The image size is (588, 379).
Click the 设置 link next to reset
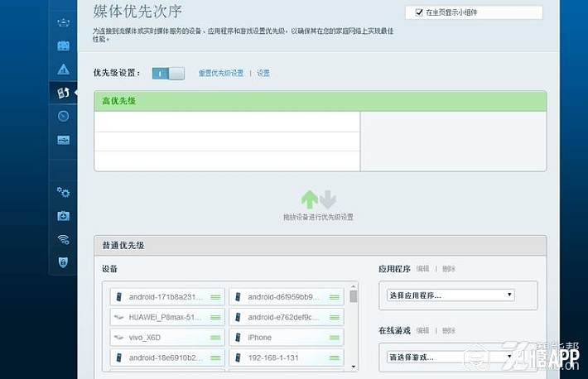point(263,73)
